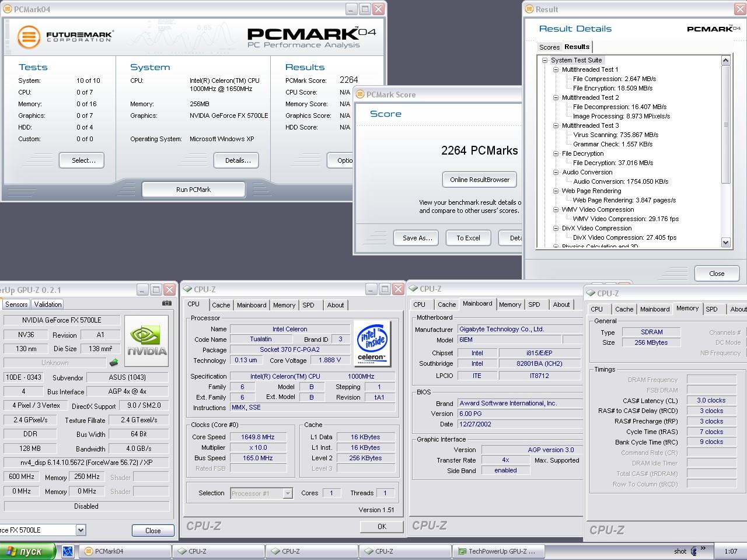
Task: Switch to TechPowerUp GPU-Z taskbar button
Action: click(x=498, y=551)
